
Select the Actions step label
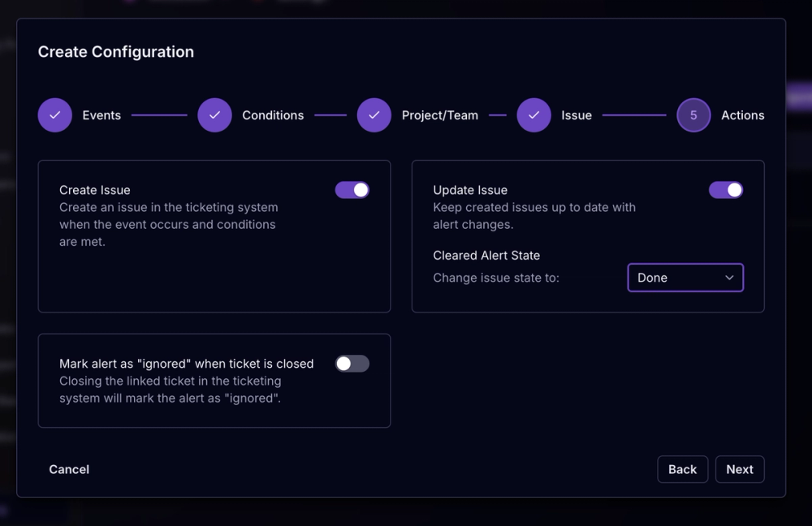pos(742,115)
